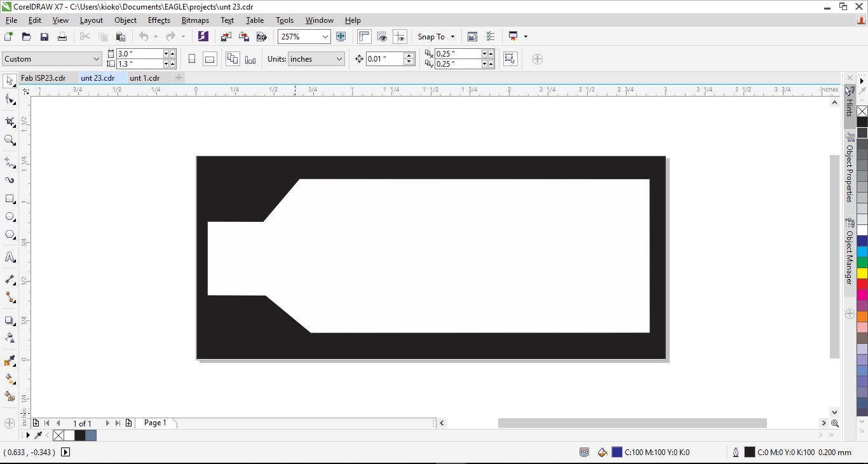Expand the undo history arrow
Viewport: 868px width, 464px height.
156,37
